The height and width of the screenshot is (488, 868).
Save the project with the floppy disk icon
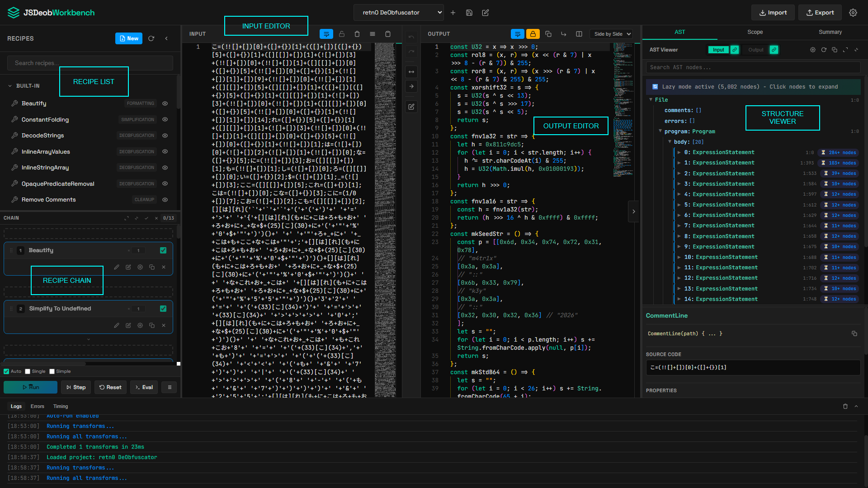tap(469, 13)
